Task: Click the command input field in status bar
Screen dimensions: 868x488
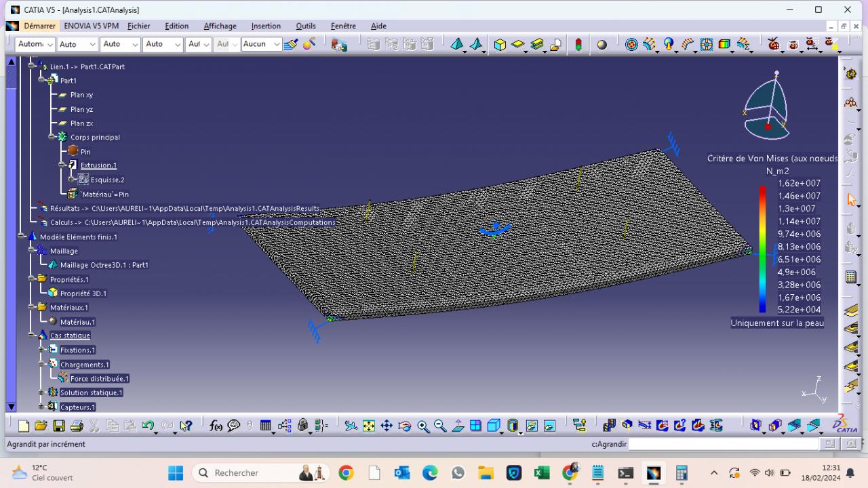Action: [x=723, y=444]
